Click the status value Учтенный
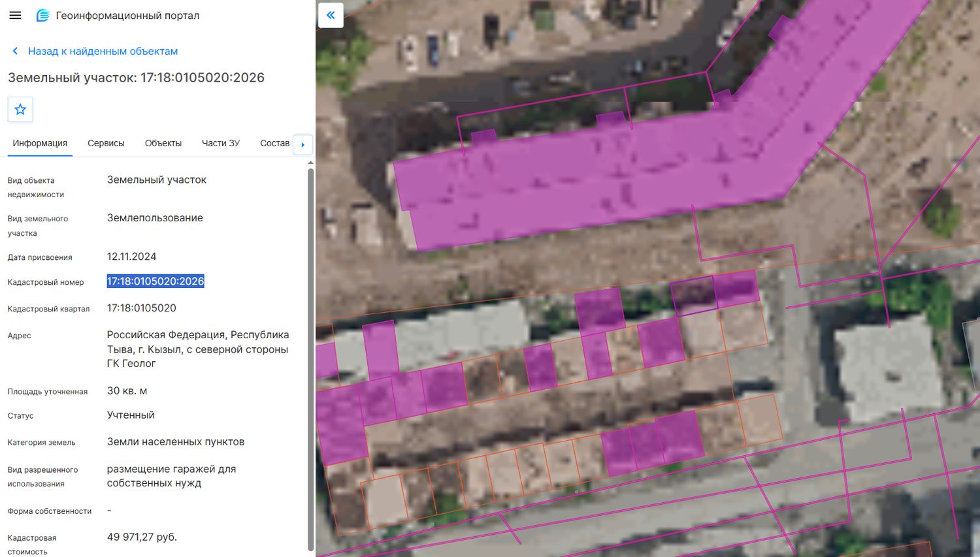Screen dimensions: 980x557 [x=131, y=415]
